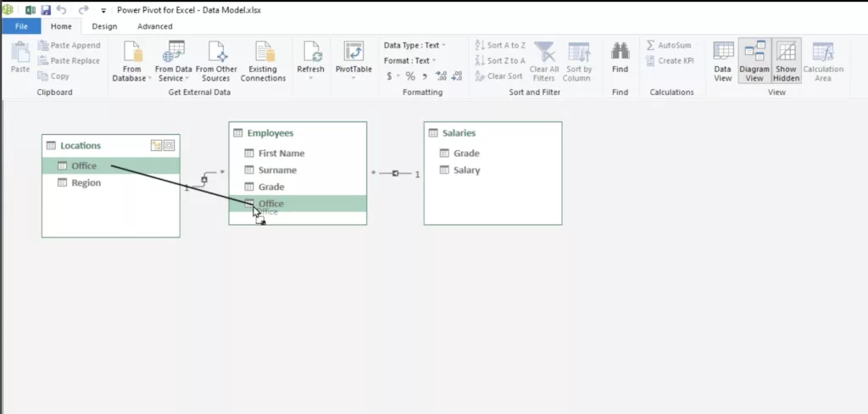Select the Employees table header
The image size is (868, 414).
[x=298, y=133]
